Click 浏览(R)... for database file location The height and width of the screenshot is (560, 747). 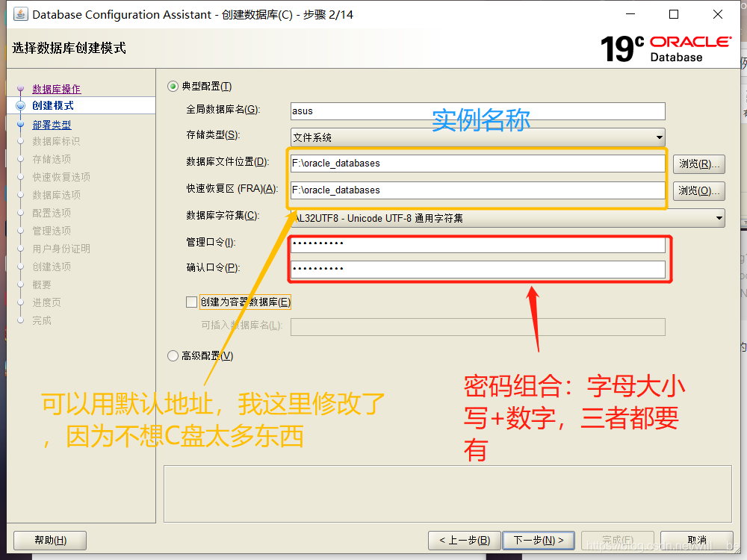point(699,164)
